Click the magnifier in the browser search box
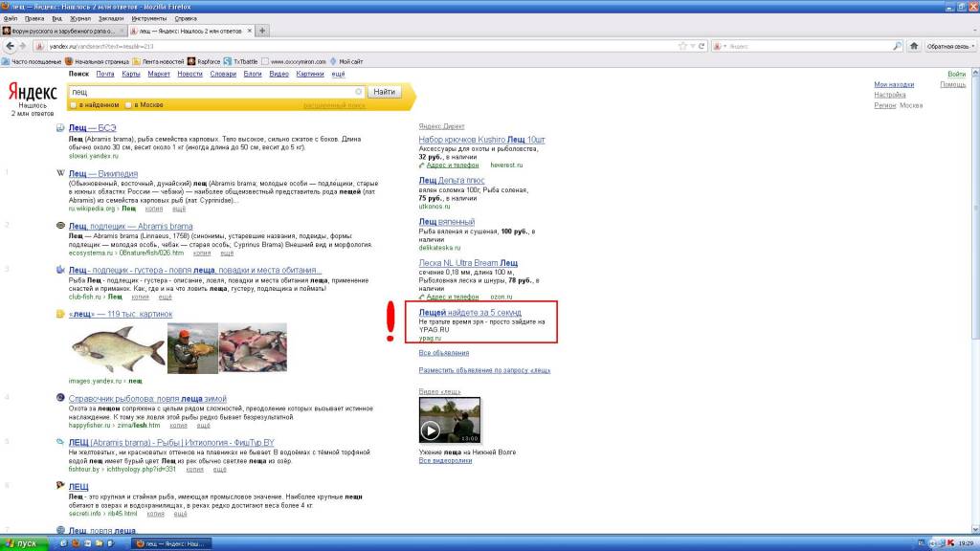This screenshot has width=980, height=551. (x=897, y=46)
